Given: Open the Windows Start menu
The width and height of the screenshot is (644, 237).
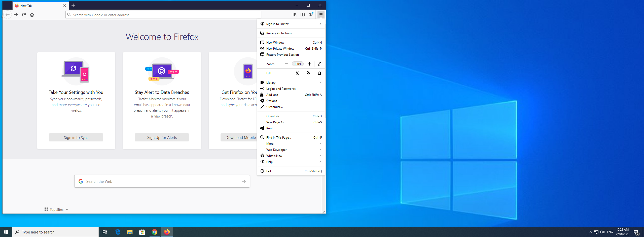Looking at the screenshot, I should (6, 232).
